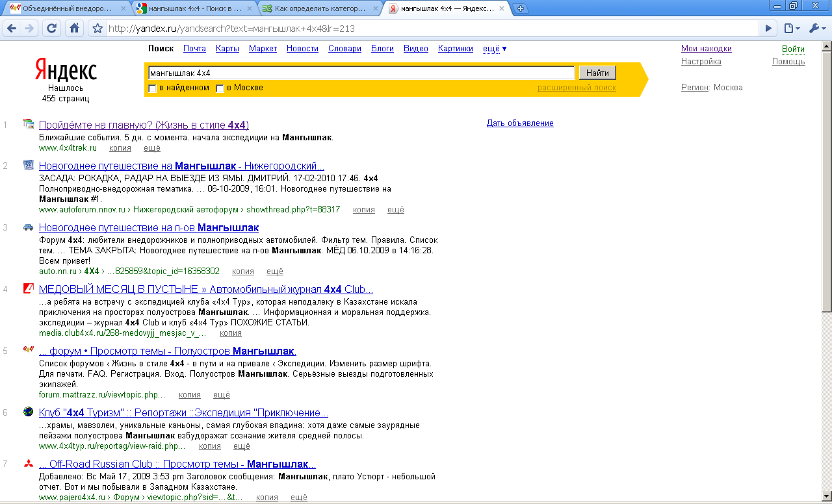
Task: Go to the browser Home page
Action: click(x=75, y=29)
